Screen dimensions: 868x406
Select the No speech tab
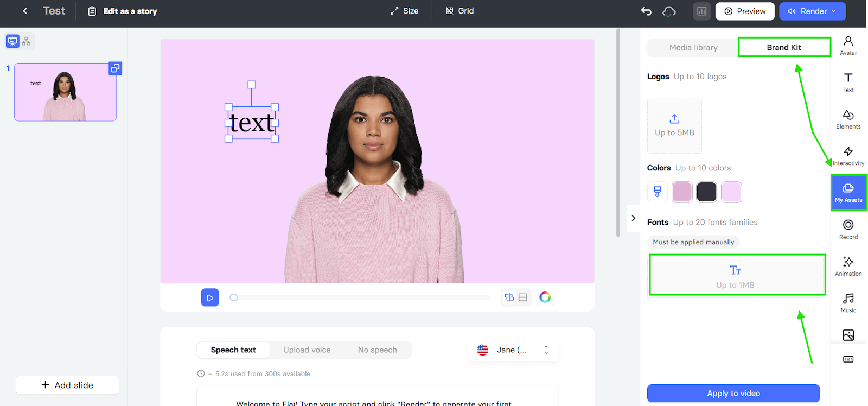[x=378, y=350]
